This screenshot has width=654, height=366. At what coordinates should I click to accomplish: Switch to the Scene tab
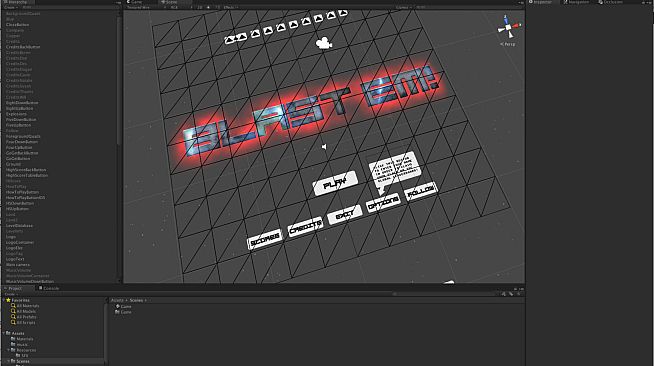[169, 2]
